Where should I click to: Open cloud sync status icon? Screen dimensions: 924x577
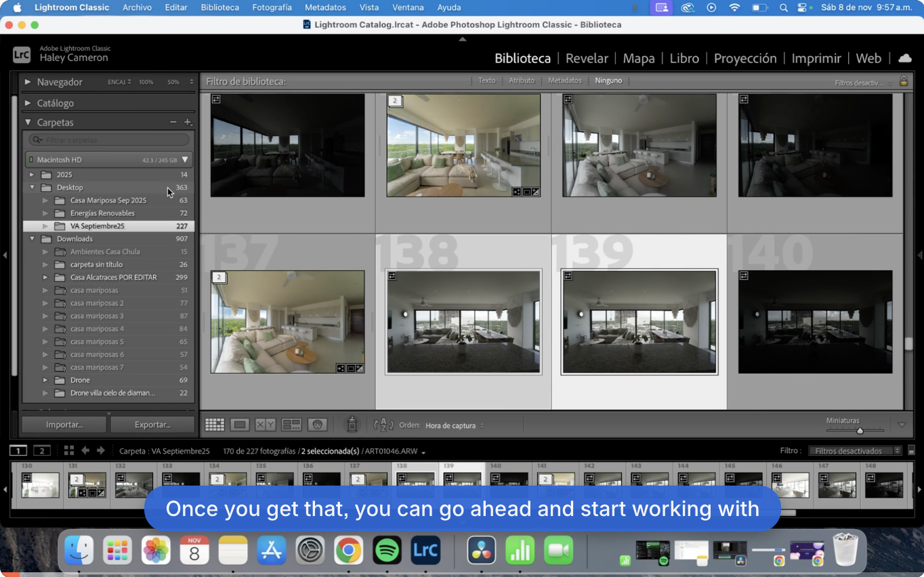904,58
